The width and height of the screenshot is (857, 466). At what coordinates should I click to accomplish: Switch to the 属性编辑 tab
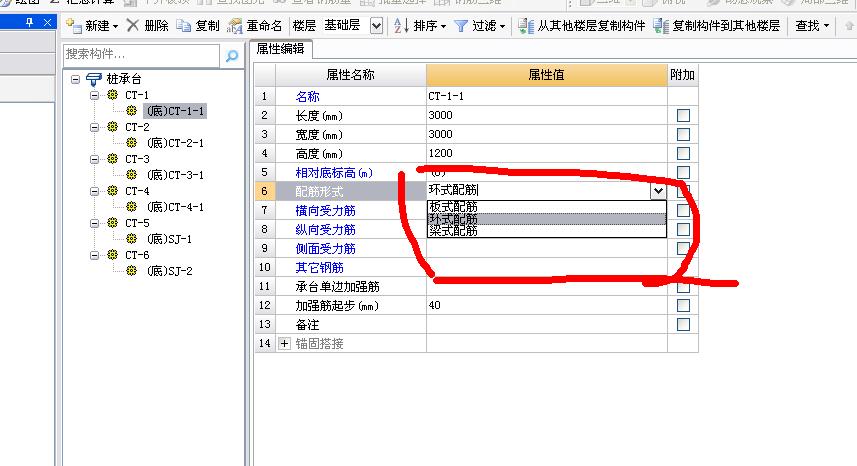click(280, 49)
